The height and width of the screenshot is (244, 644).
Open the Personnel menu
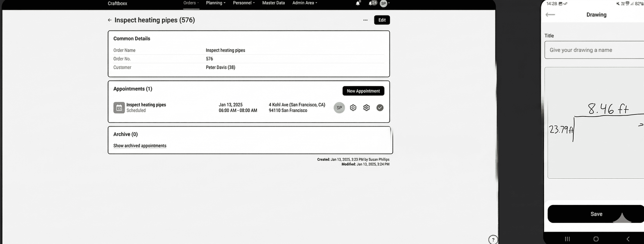[x=244, y=3]
